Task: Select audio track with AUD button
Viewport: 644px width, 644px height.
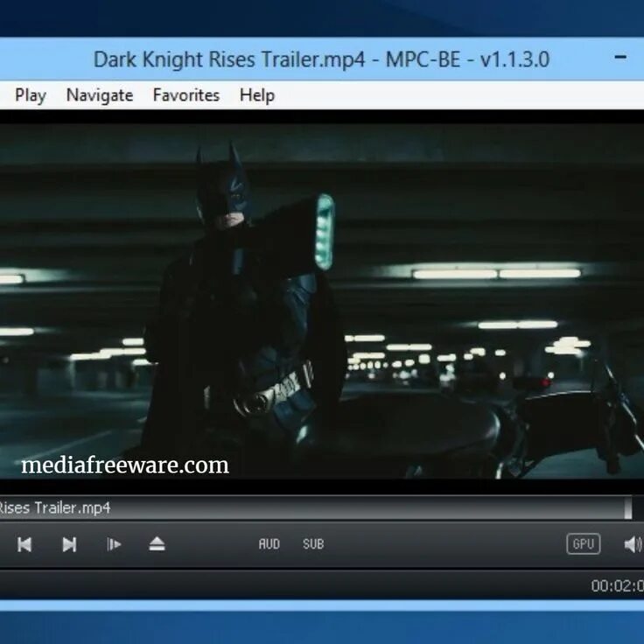Action: click(269, 544)
